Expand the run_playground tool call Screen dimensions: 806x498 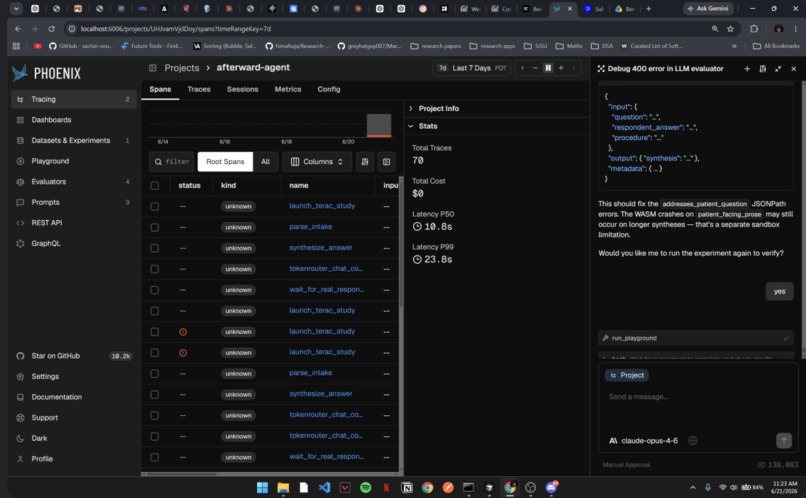[x=696, y=338]
